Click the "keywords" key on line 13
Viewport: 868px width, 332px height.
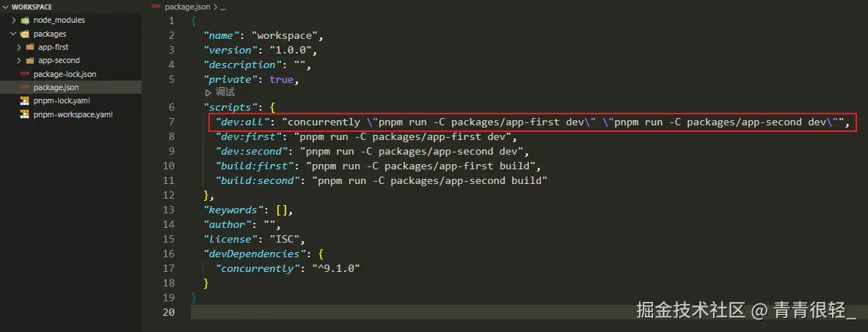click(x=233, y=210)
